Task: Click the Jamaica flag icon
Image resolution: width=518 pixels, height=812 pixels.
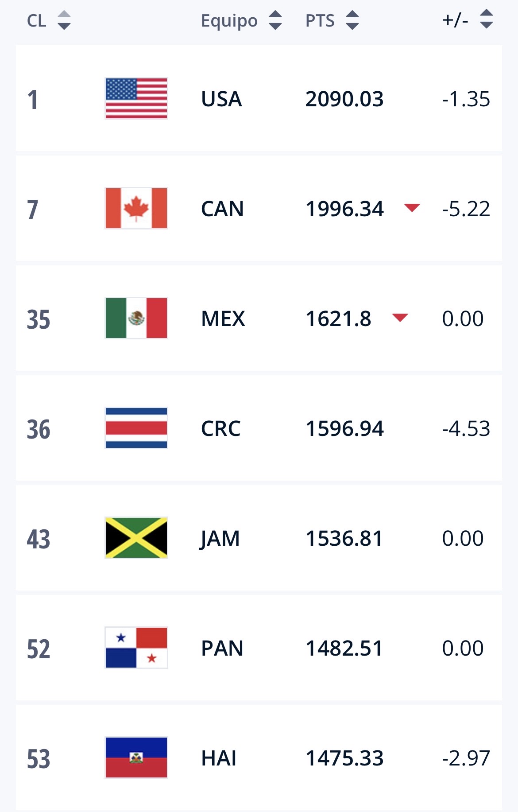Action: (136, 538)
